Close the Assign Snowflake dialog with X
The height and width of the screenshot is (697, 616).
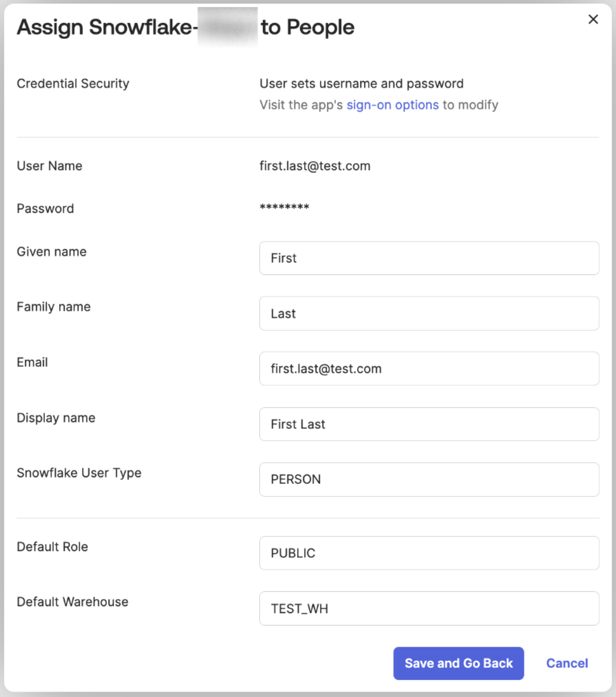click(x=593, y=19)
